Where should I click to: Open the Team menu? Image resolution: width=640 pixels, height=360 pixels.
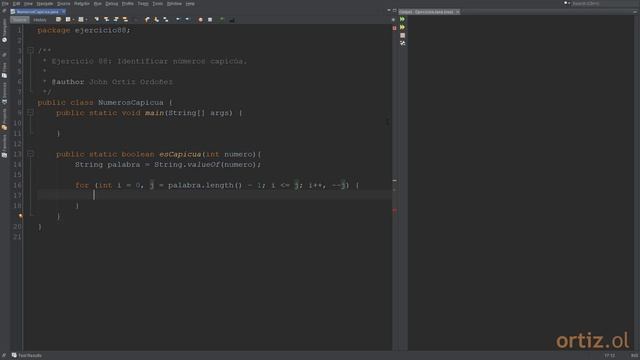143,4
